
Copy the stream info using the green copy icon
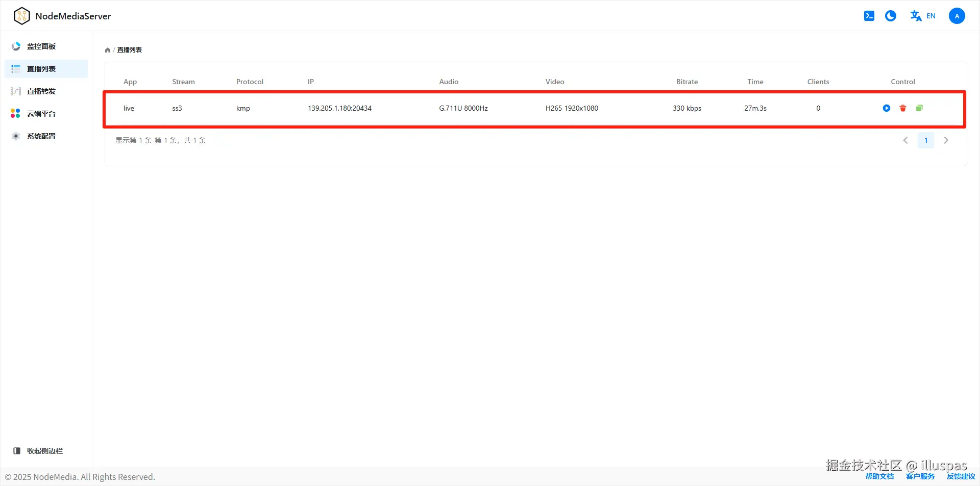919,108
